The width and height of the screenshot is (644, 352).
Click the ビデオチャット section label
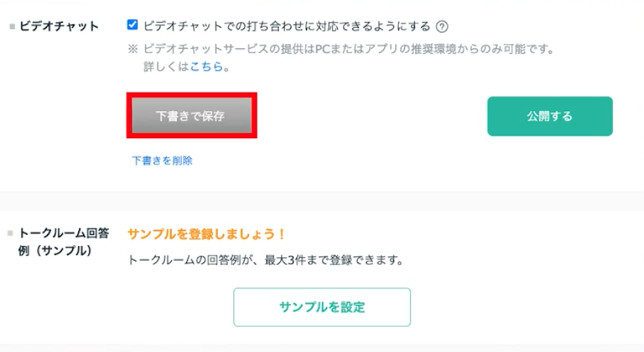point(57,27)
